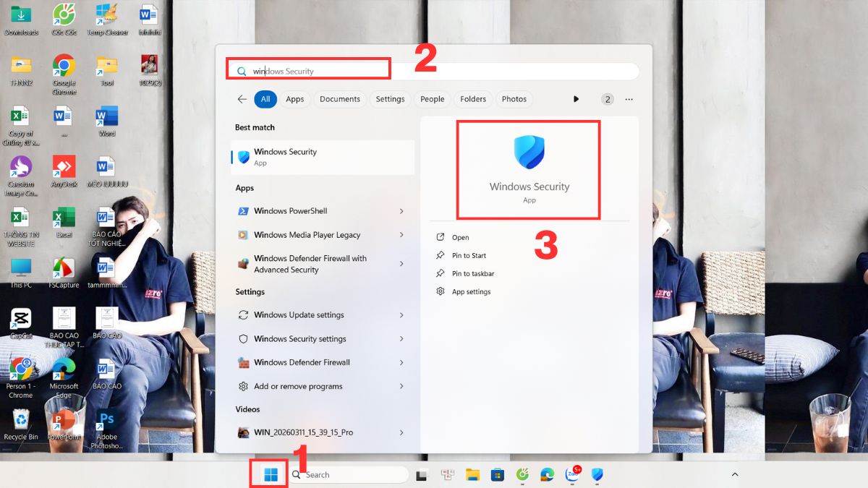Click the taskbar Search box
Viewport: 868px width, 488px height.
348,475
